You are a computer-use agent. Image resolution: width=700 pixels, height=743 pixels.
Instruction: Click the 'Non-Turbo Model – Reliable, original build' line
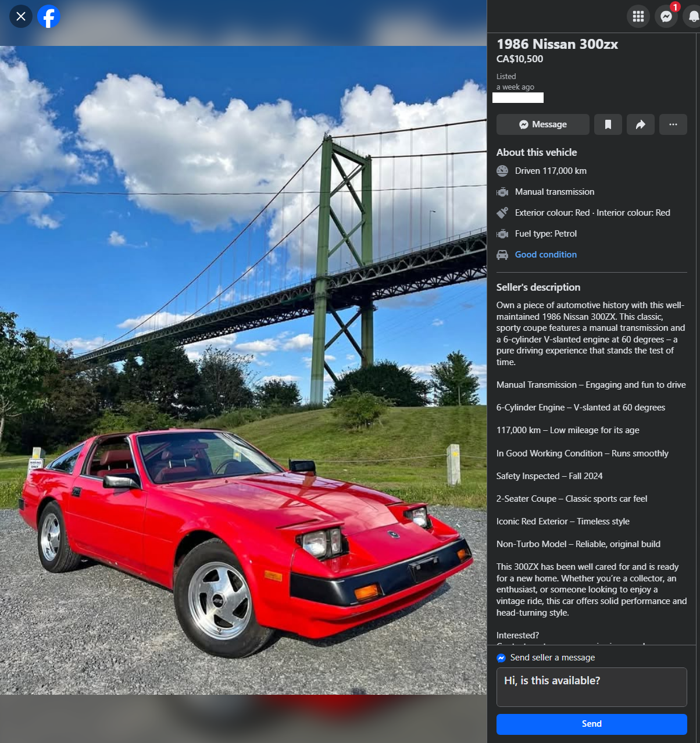coord(578,544)
